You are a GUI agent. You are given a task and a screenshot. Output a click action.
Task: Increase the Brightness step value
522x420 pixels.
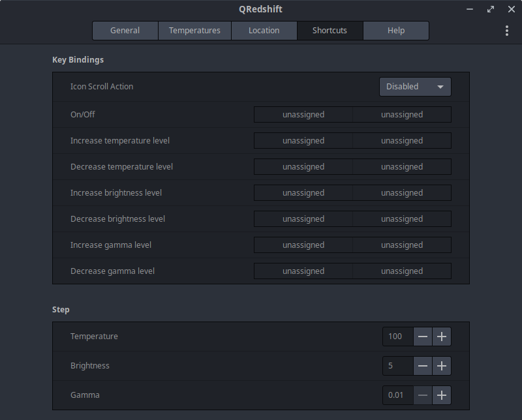pyautogui.click(x=442, y=366)
